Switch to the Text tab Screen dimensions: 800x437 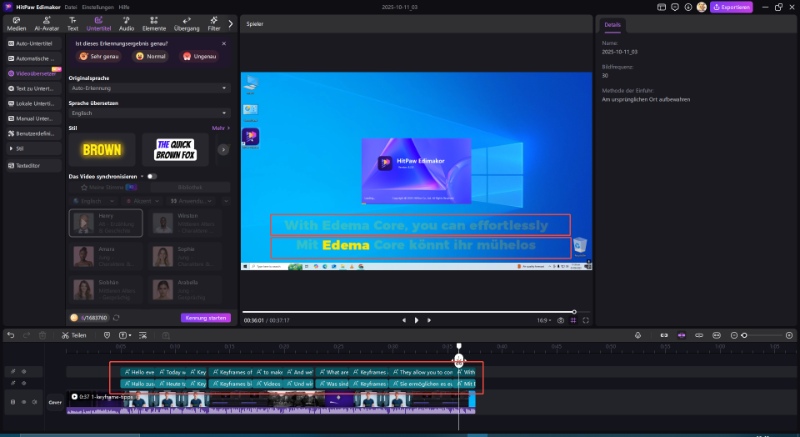point(73,24)
